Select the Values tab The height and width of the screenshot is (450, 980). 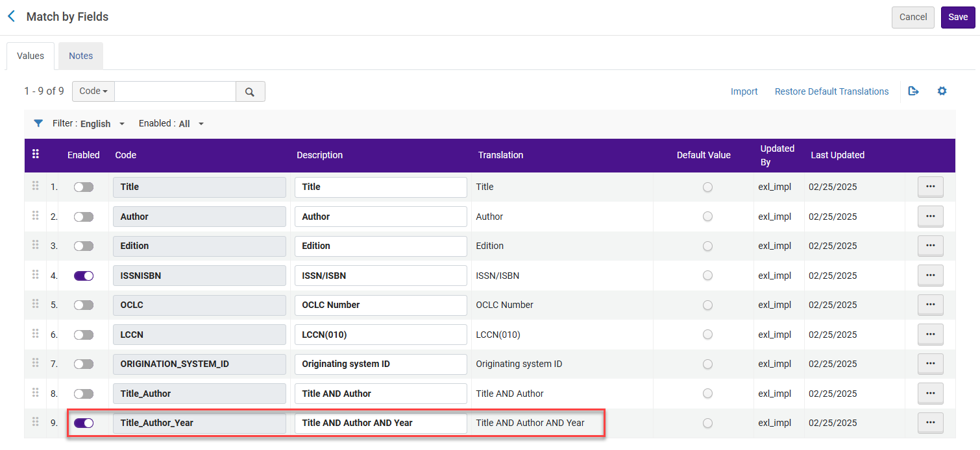pyautogui.click(x=31, y=56)
